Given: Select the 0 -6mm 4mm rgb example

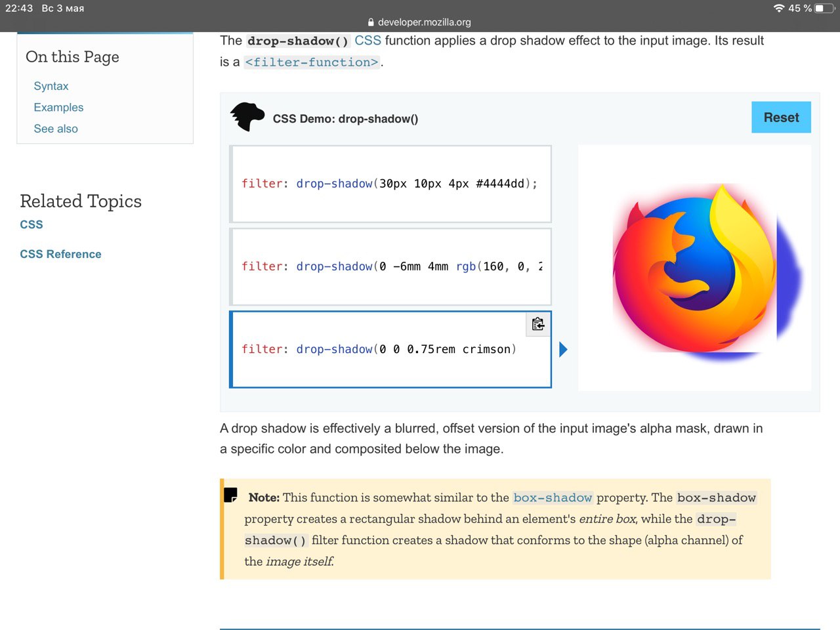Looking at the screenshot, I should click(x=390, y=266).
